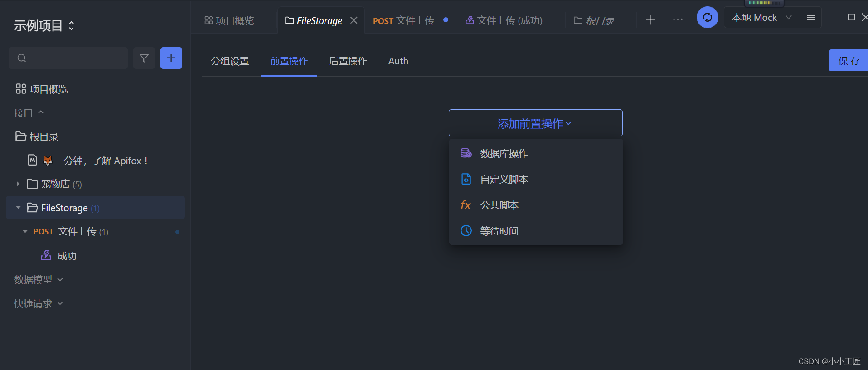Click the database operation icon in dropdown

tap(466, 153)
